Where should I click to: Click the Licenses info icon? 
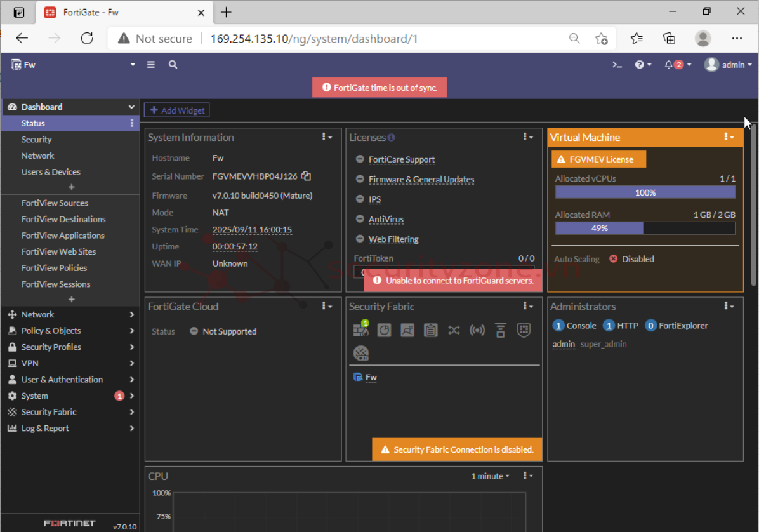(391, 138)
